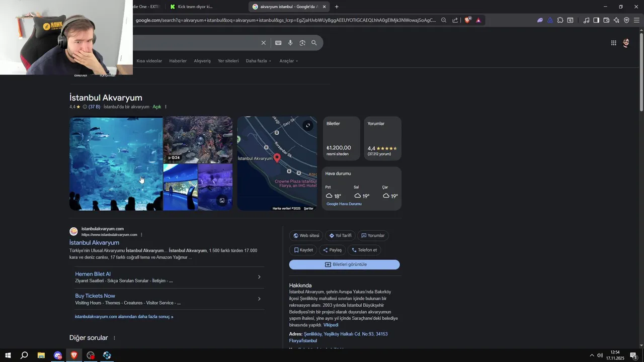Toggle the browser sidebar panel icon

596,20
